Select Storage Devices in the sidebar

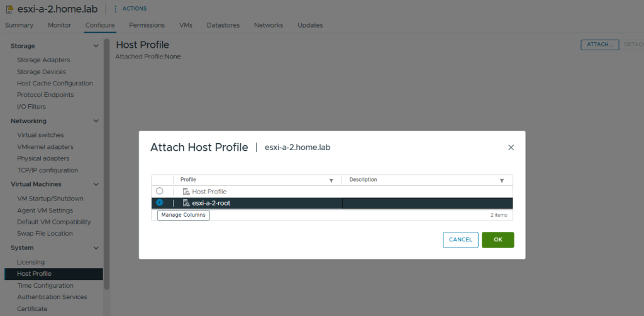[x=42, y=72]
